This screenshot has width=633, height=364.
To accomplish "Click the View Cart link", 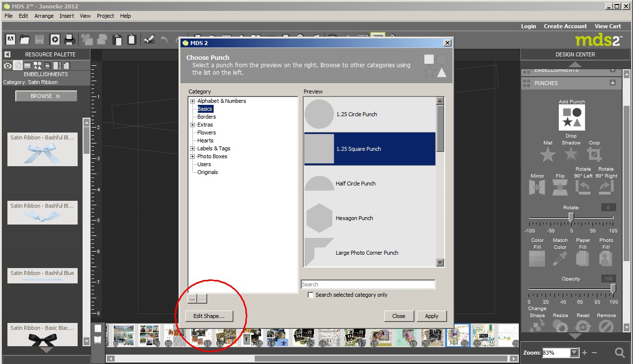I will [608, 26].
